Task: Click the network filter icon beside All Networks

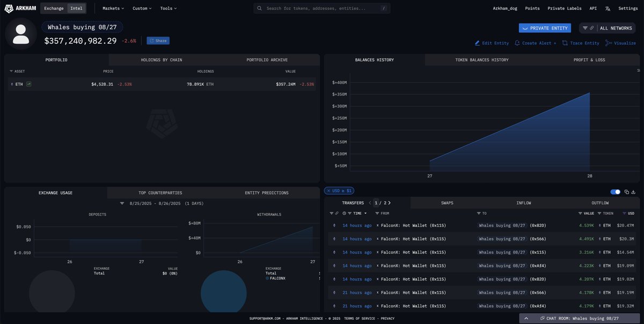Action: point(585,28)
